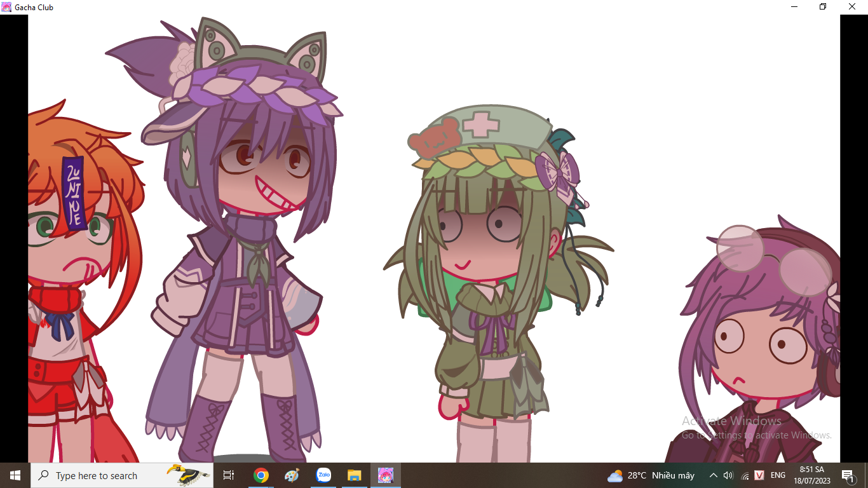The height and width of the screenshot is (488, 868).
Task: Open the Gacha Club title bar icon menu
Action: [x=6, y=7]
